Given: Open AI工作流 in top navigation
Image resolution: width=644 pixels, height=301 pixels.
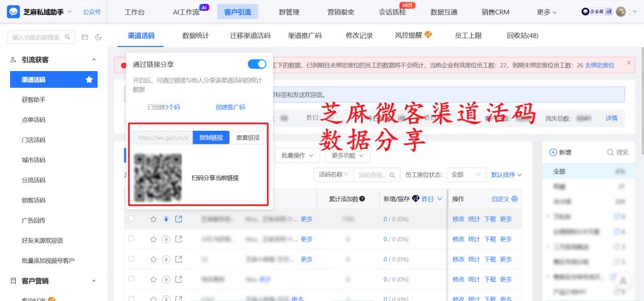Looking at the screenshot, I should coord(186,12).
